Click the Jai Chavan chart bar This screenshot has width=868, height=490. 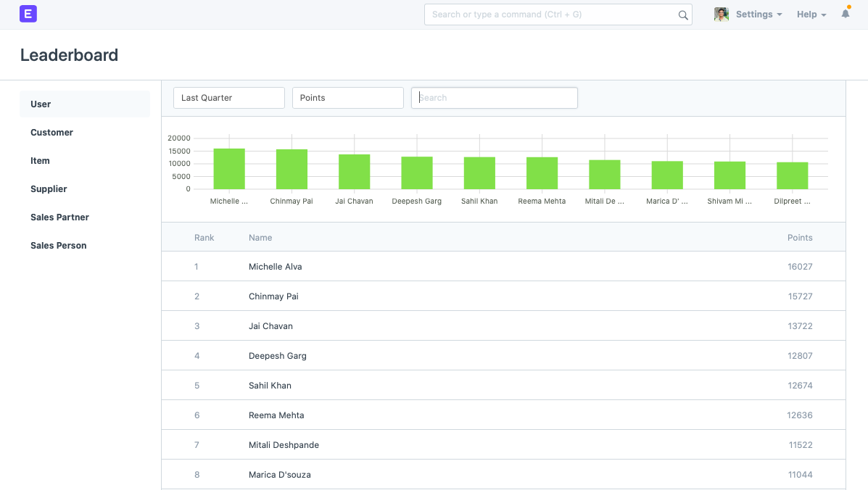355,172
